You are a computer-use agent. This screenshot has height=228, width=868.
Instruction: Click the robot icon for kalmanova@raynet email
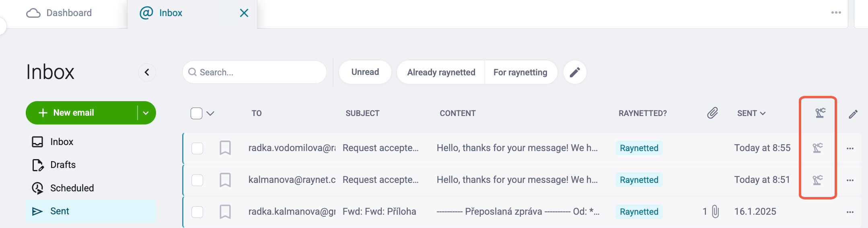point(818,180)
